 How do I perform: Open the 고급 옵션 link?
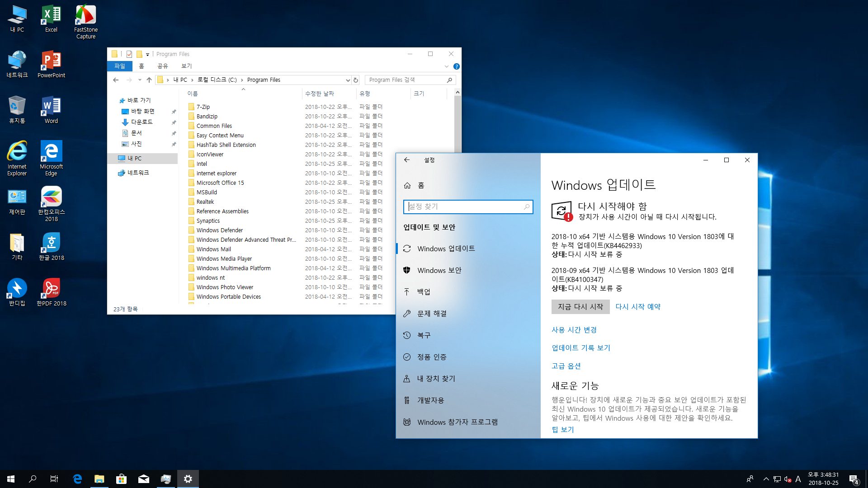point(566,366)
